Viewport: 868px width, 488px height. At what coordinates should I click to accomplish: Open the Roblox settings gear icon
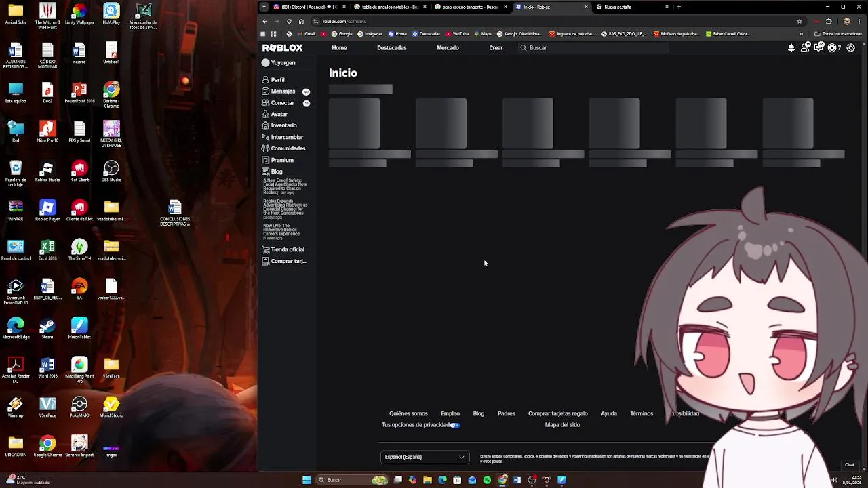coord(850,48)
